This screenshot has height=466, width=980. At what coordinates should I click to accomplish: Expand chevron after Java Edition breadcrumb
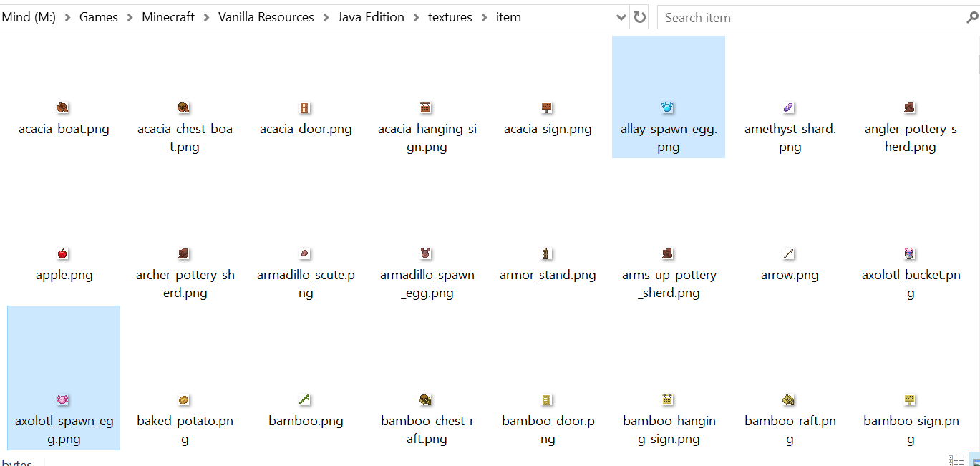[416, 17]
